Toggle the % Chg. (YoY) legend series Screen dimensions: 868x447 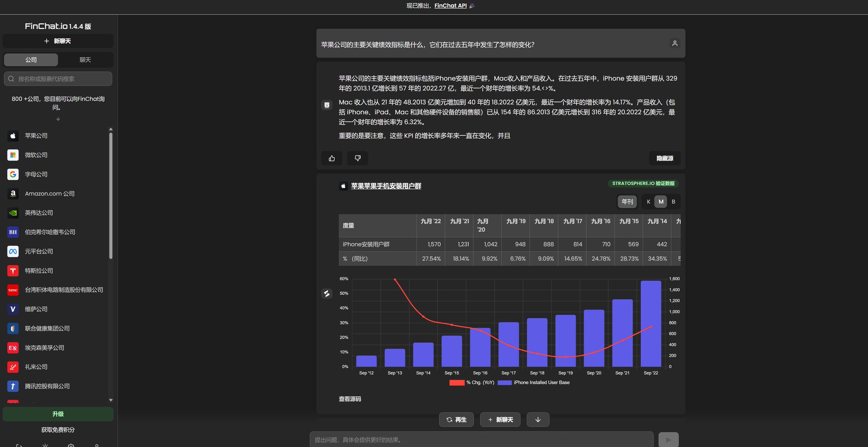click(x=472, y=383)
